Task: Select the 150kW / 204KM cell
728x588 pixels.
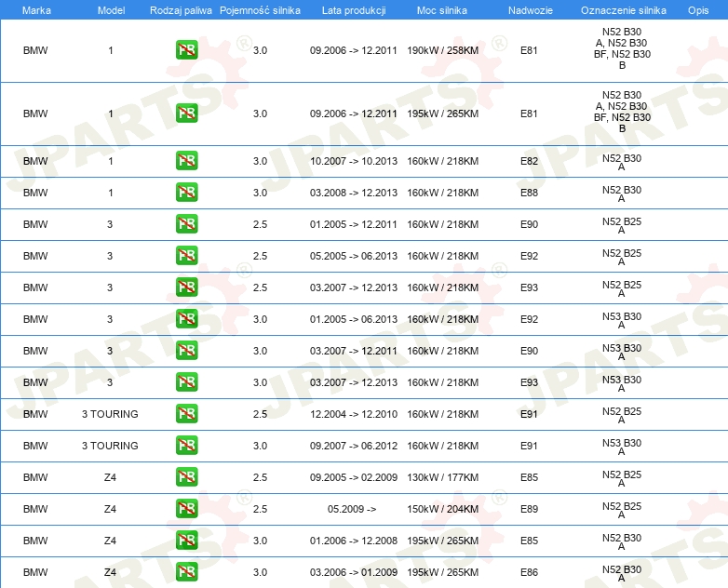Action: [x=442, y=509]
